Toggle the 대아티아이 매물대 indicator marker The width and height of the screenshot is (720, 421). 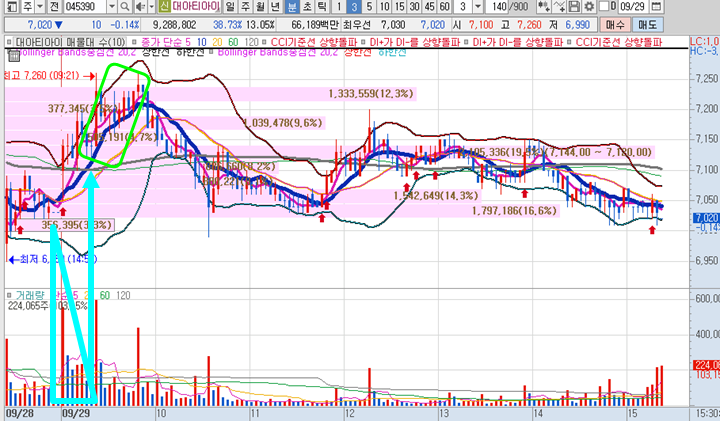tap(9, 42)
